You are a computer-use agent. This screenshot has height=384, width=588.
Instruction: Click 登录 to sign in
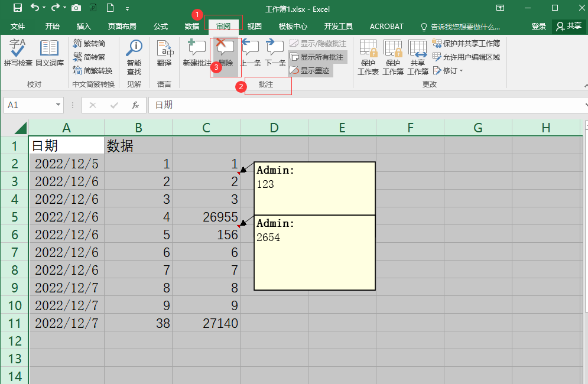538,26
